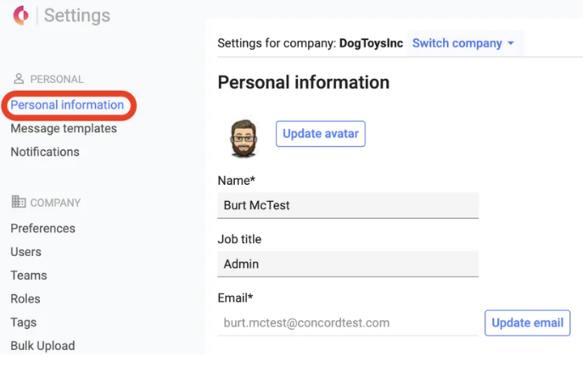
Task: Select Tags from the sidebar
Action: pyautogui.click(x=23, y=322)
